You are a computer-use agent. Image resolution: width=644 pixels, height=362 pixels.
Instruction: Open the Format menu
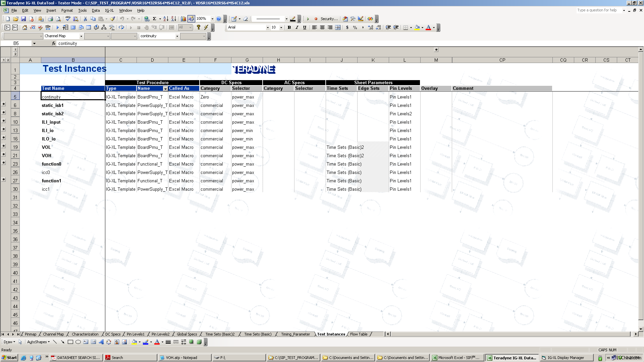(67, 10)
